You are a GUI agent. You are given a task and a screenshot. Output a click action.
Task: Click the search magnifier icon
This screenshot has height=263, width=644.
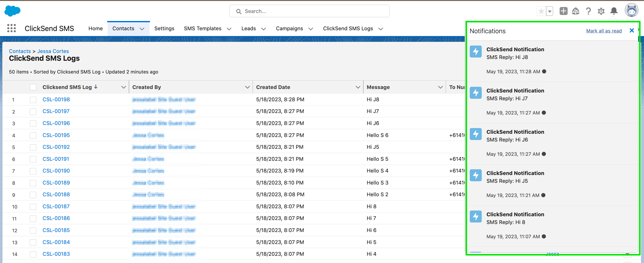(239, 11)
